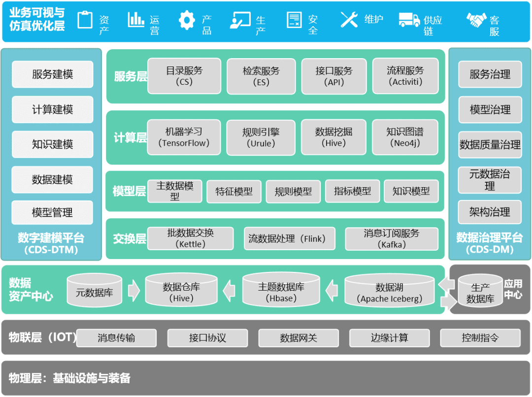Screen dimensions: 532x397
Task: Select the wrench and screwdriver 维护 icon
Action: [349, 20]
